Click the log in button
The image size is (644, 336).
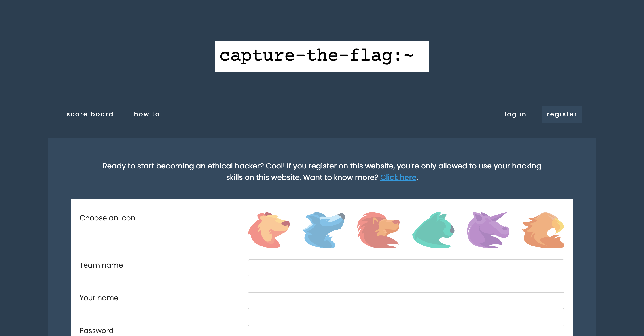515,114
